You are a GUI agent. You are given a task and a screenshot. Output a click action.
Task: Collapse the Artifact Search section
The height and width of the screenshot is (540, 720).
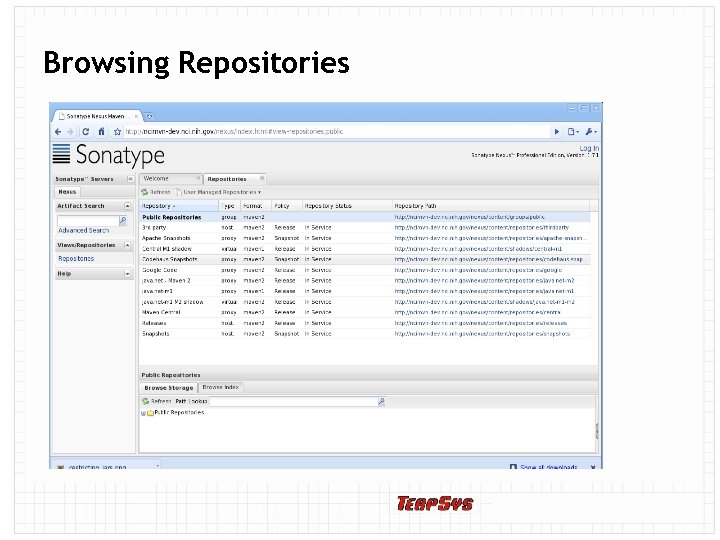point(127,206)
